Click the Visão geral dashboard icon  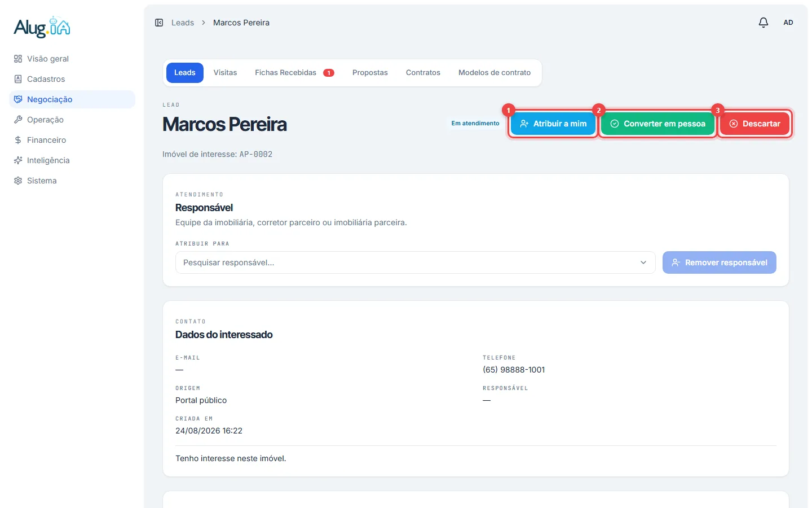[x=18, y=59]
